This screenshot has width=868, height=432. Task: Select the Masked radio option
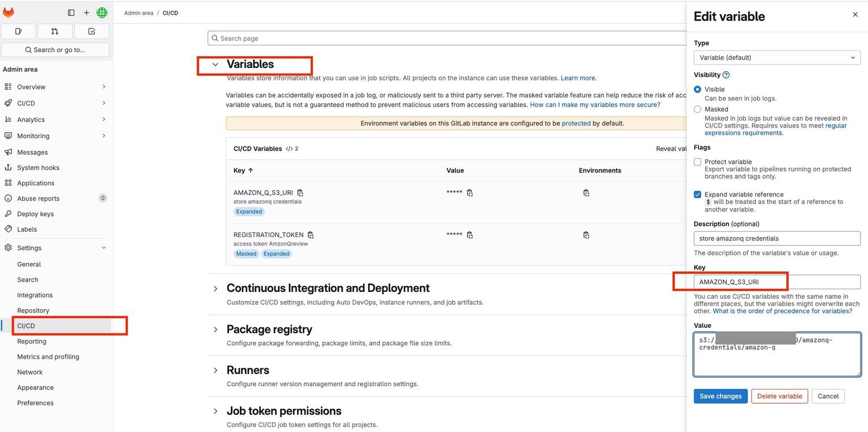pyautogui.click(x=697, y=109)
